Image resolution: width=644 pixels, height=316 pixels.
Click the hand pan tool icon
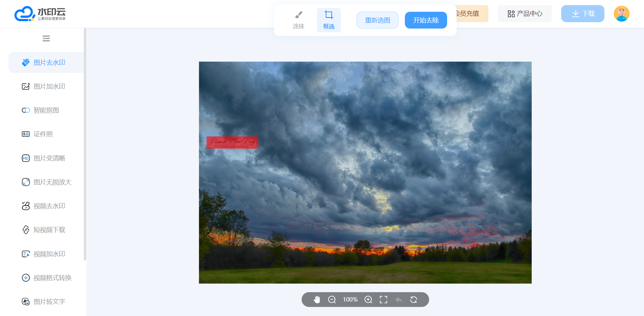pyautogui.click(x=317, y=300)
